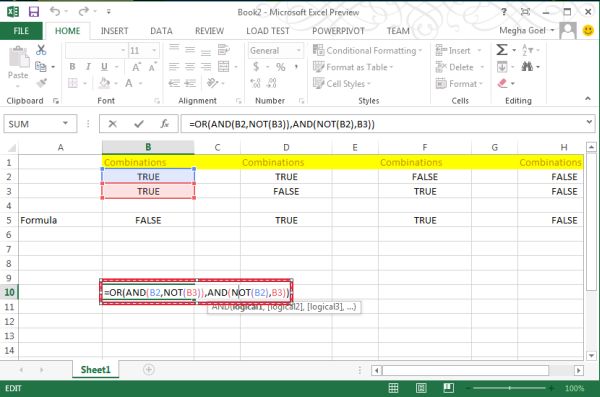600x397 pixels.
Task: Click the Clear eraser icon
Action: pos(502,83)
